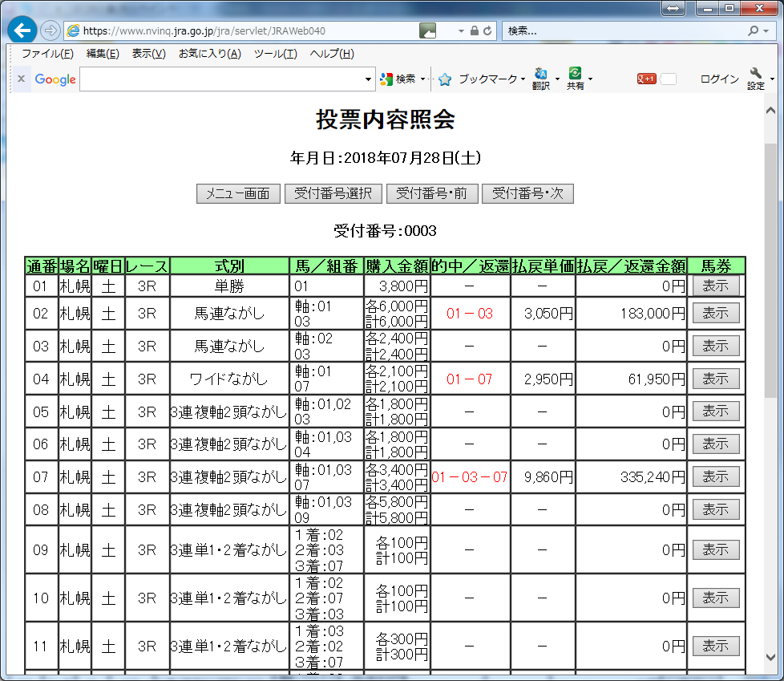The image size is (784, 681).
Task: Click 表示 button for row 07
Action: point(716,476)
